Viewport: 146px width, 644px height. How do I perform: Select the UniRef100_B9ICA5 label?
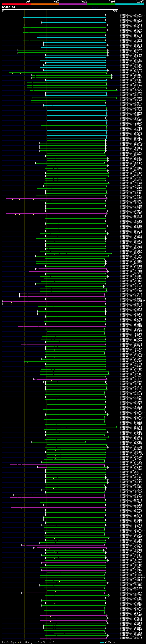(131, 37)
